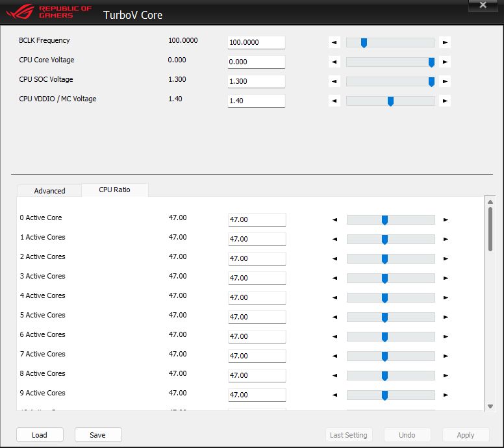Raise 9 Active Cores ratio with right arrow
Screen dimensions: 504x448
(x=446, y=395)
